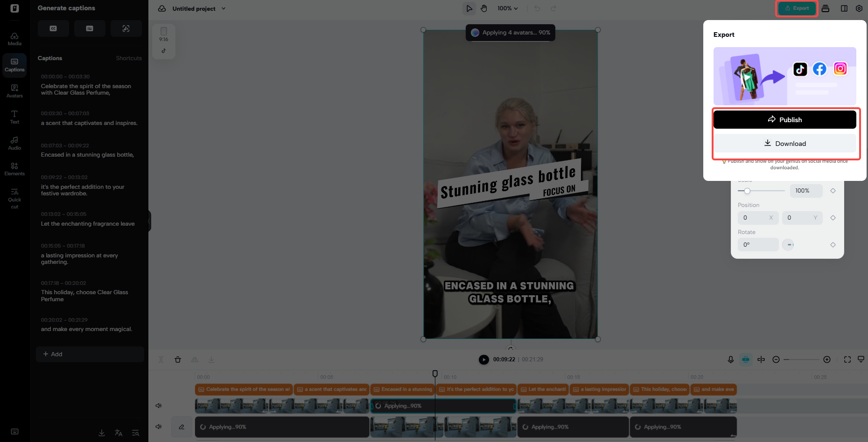Mute the lower video track

click(x=159, y=427)
